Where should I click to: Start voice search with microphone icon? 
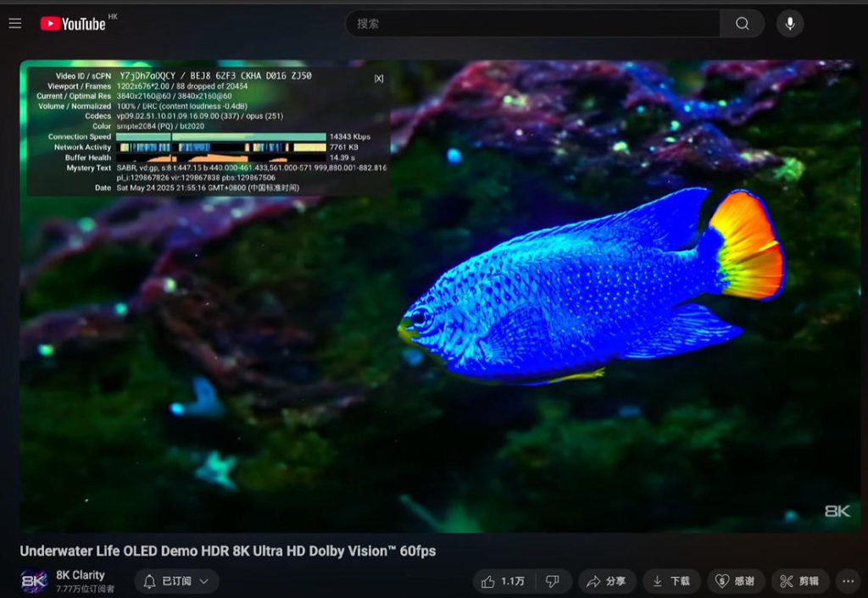click(790, 24)
